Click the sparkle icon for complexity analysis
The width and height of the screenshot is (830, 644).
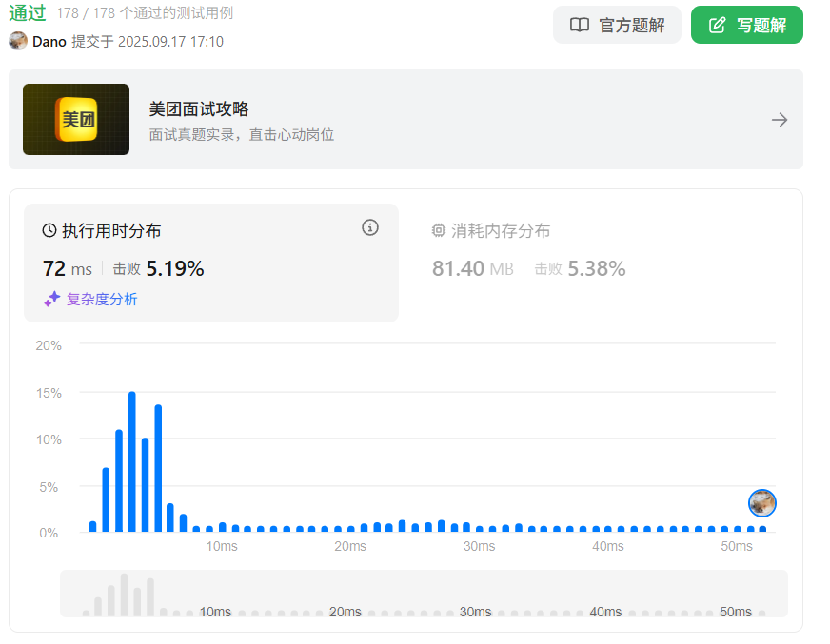point(52,299)
